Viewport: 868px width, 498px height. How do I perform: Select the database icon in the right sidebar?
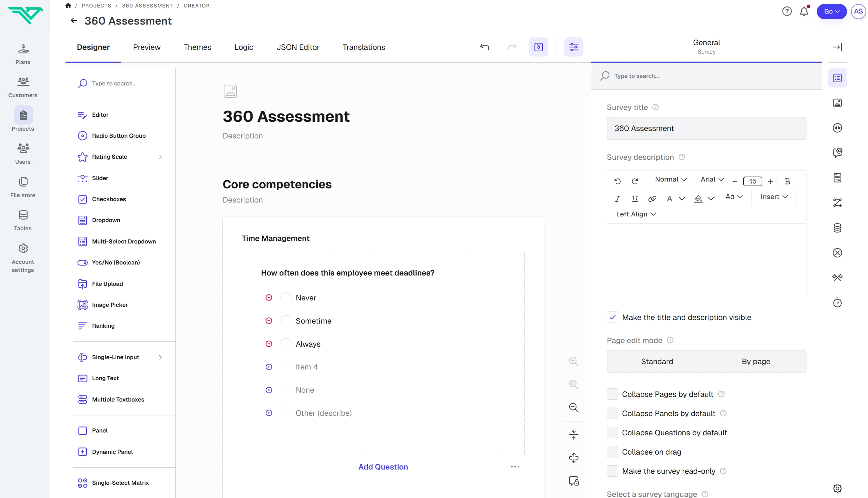838,228
